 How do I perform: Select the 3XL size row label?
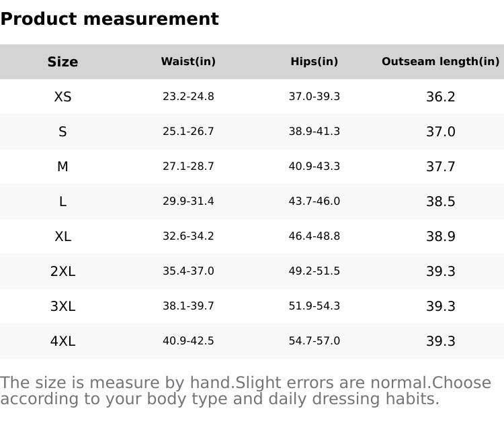click(x=62, y=306)
